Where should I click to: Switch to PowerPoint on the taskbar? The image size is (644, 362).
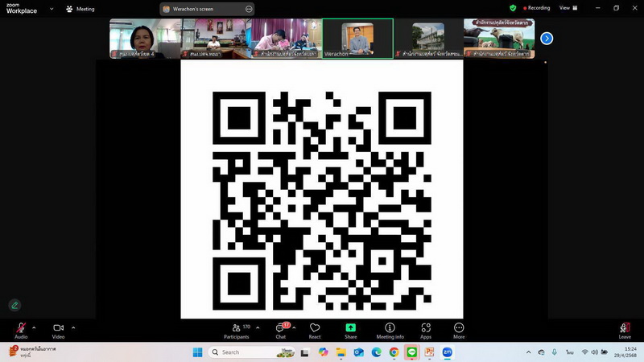click(430, 352)
